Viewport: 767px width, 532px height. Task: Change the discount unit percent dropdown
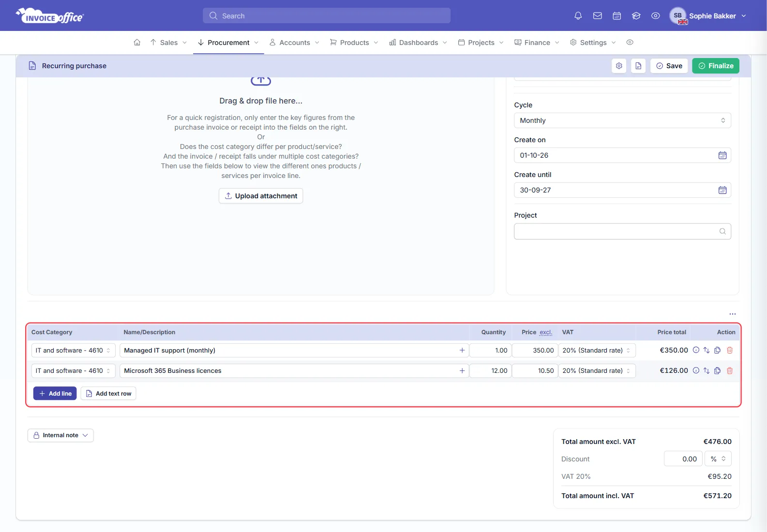(718, 459)
